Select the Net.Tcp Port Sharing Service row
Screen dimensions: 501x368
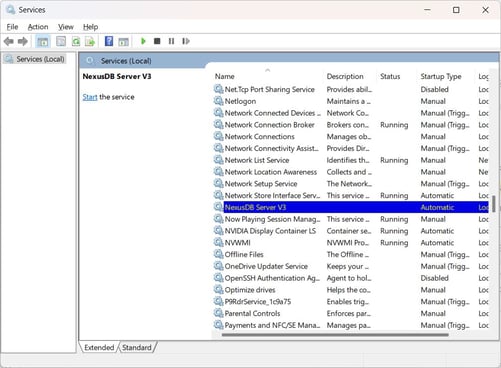pos(351,89)
